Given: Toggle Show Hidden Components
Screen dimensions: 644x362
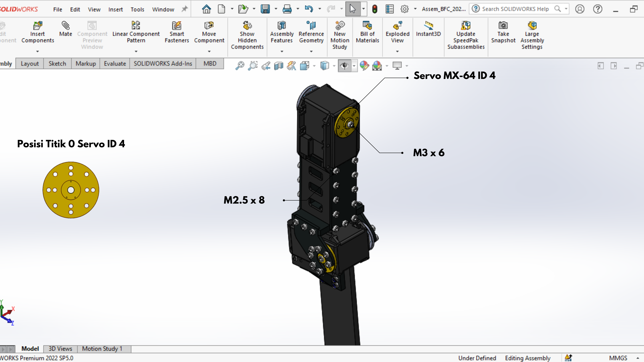Looking at the screenshot, I should click(x=247, y=35).
